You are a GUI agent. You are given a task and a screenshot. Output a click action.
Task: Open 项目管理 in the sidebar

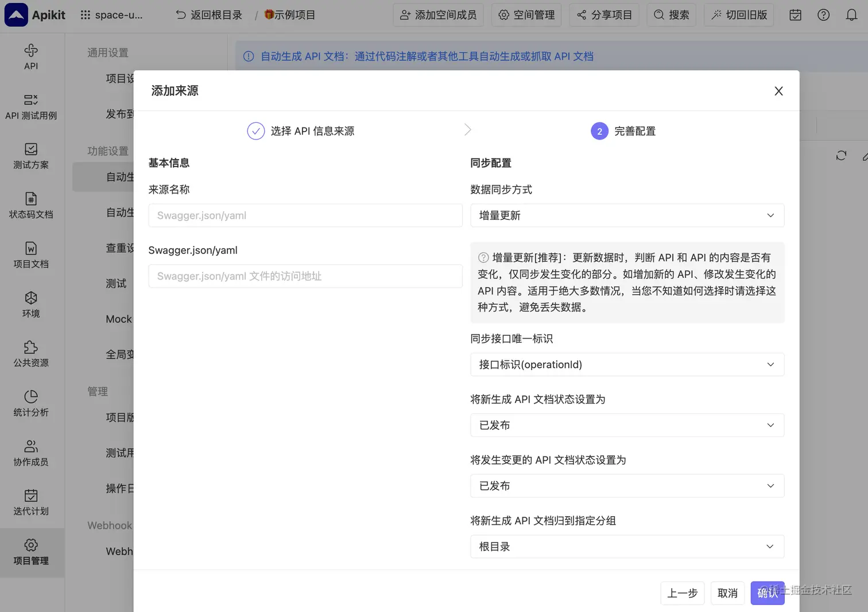click(31, 552)
